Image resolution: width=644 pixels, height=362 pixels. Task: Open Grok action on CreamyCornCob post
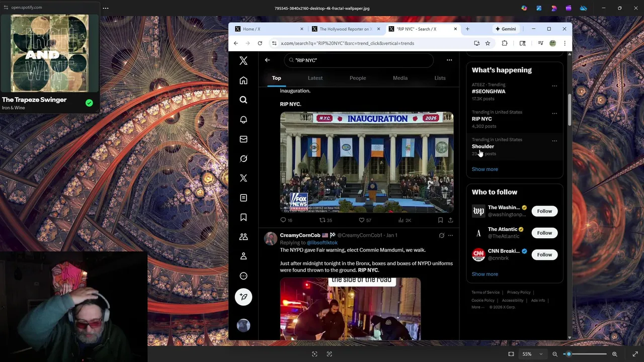(x=442, y=235)
